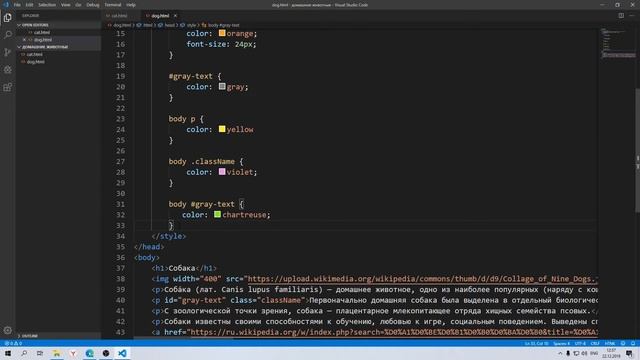Click the chartreuse color swatch
The height and width of the screenshot is (360, 640).
(x=217, y=214)
